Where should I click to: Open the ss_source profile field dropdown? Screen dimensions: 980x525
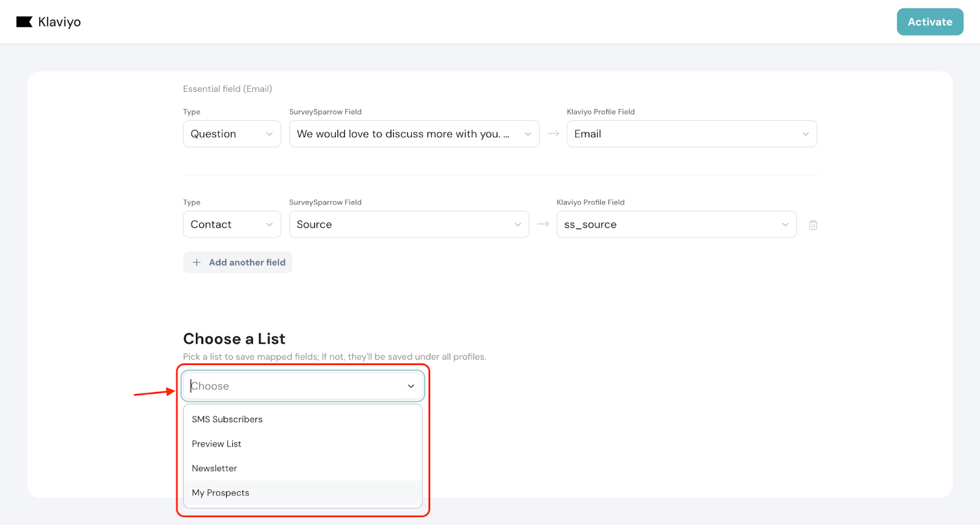(676, 225)
